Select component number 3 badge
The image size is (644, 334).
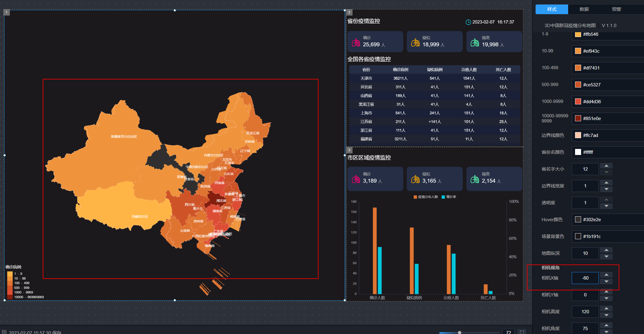click(349, 150)
